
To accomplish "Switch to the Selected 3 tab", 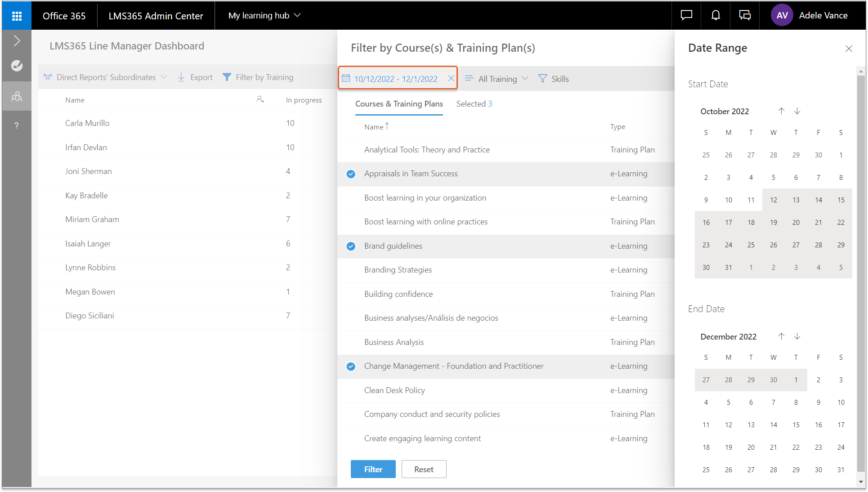I will pyautogui.click(x=474, y=104).
